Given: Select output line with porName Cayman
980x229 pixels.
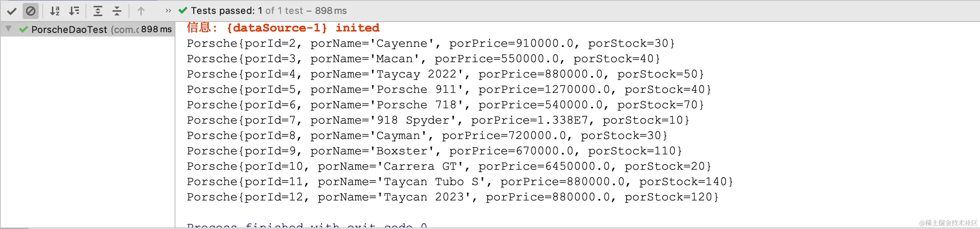Looking at the screenshot, I should pos(427,136).
